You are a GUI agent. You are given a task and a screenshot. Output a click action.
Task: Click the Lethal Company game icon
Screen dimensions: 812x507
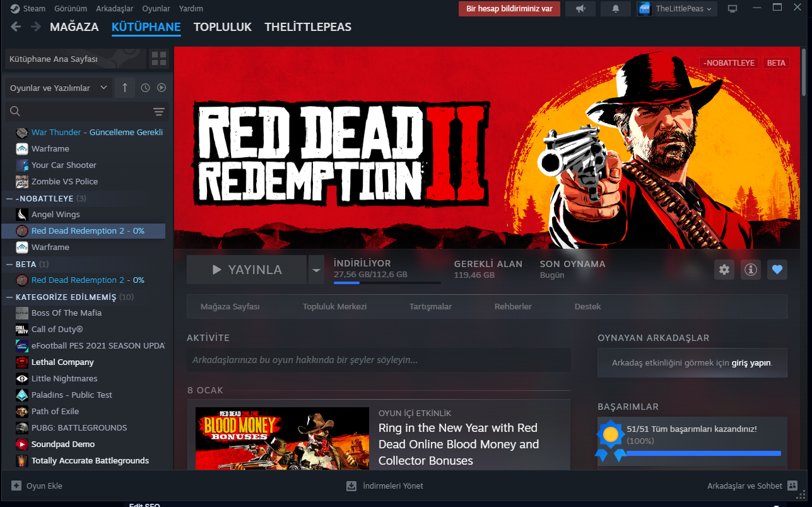click(x=22, y=362)
